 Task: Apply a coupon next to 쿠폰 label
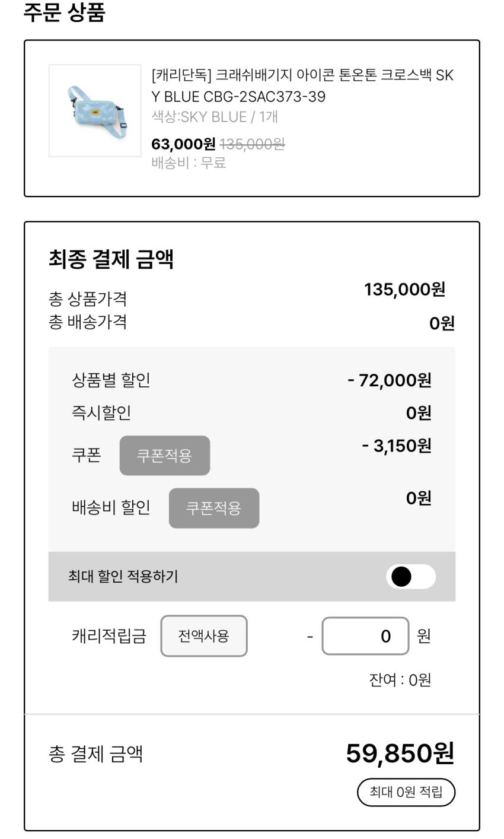165,456
